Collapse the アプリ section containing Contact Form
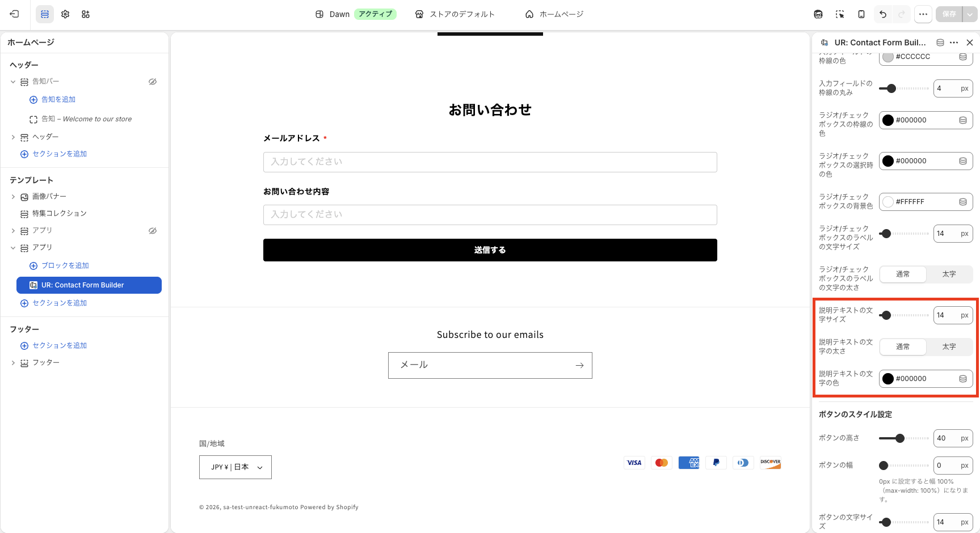 pyautogui.click(x=13, y=248)
